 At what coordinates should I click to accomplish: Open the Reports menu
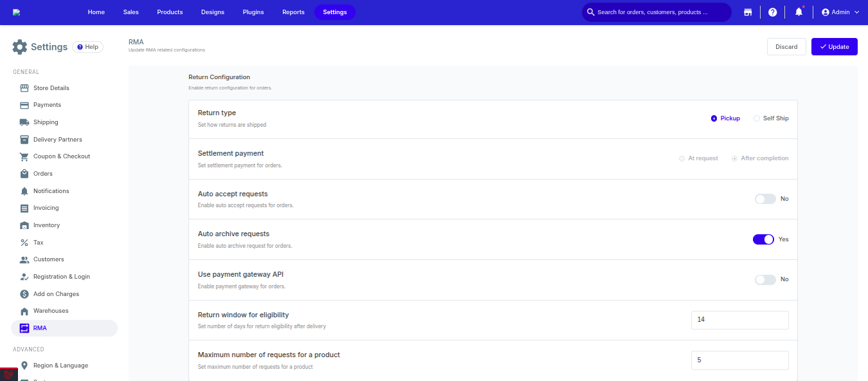(293, 12)
